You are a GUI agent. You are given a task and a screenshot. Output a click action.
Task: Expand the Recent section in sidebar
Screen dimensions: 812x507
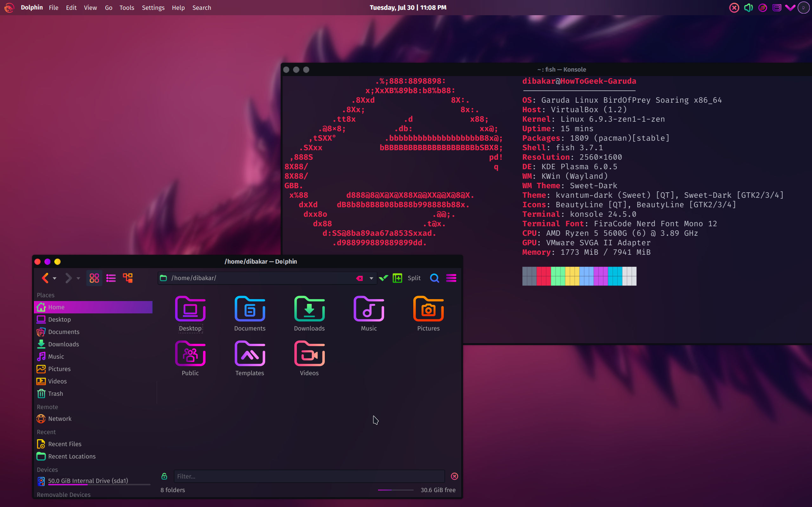coord(46,432)
